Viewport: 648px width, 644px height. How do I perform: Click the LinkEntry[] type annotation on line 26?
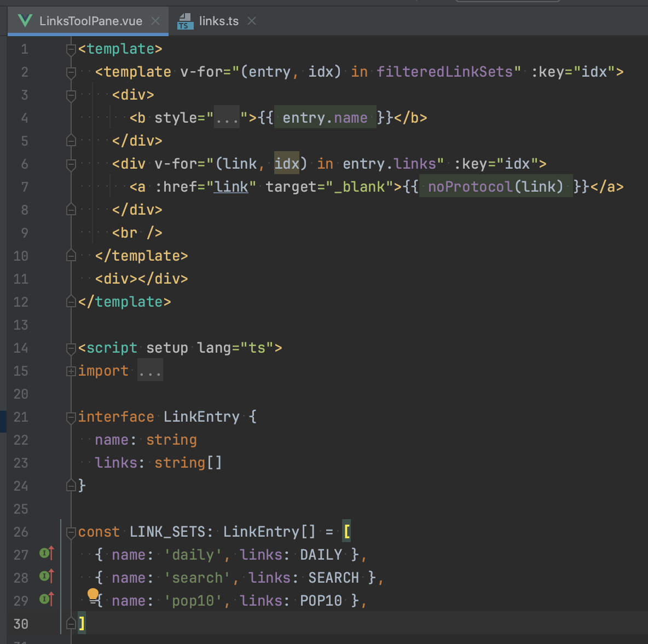tap(269, 532)
